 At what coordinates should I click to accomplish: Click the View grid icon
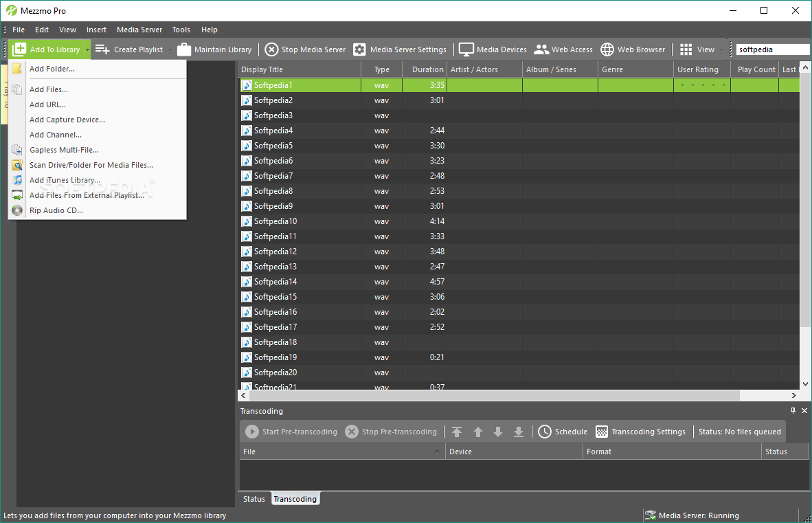tap(686, 49)
